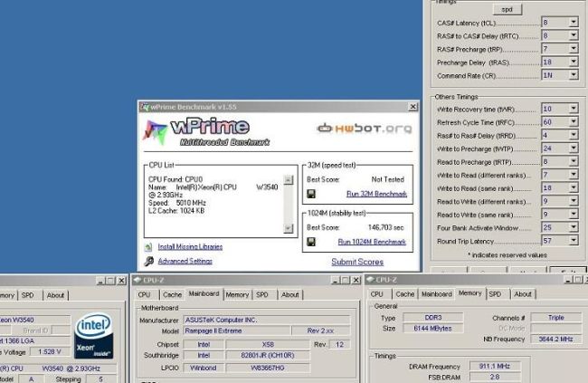Switch to SPD tab in middle CPU-Z window
The width and height of the screenshot is (588, 383).
tap(262, 295)
